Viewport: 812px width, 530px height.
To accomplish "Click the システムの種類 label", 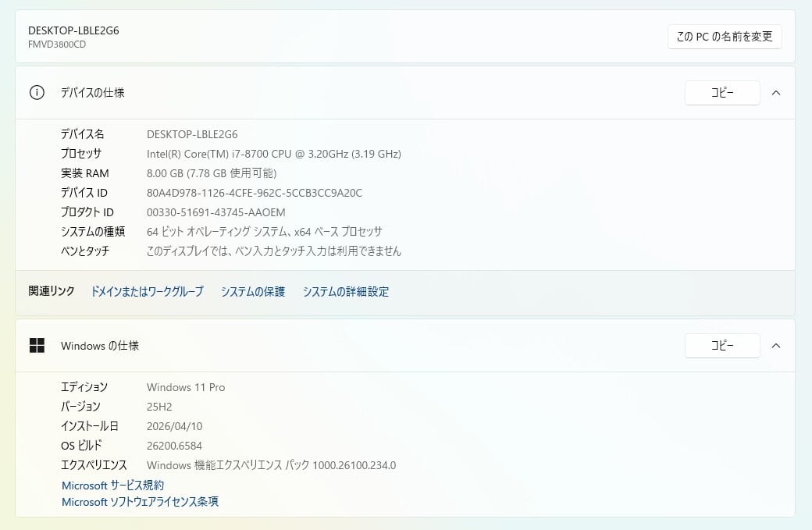I will click(93, 231).
